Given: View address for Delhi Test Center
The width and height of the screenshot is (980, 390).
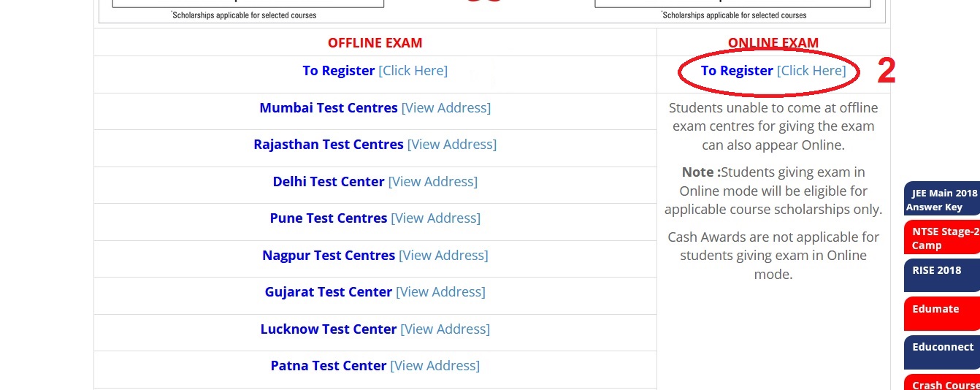Looking at the screenshot, I should [432, 182].
